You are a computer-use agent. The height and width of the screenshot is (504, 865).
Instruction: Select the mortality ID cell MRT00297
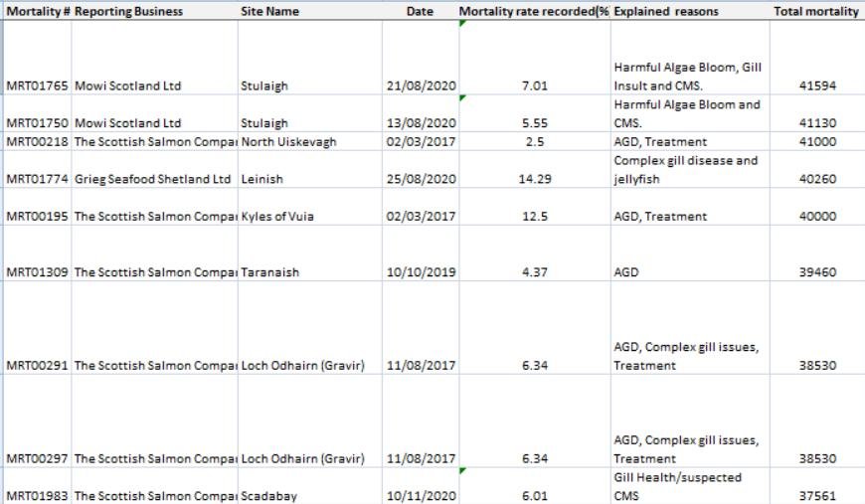click(37, 458)
